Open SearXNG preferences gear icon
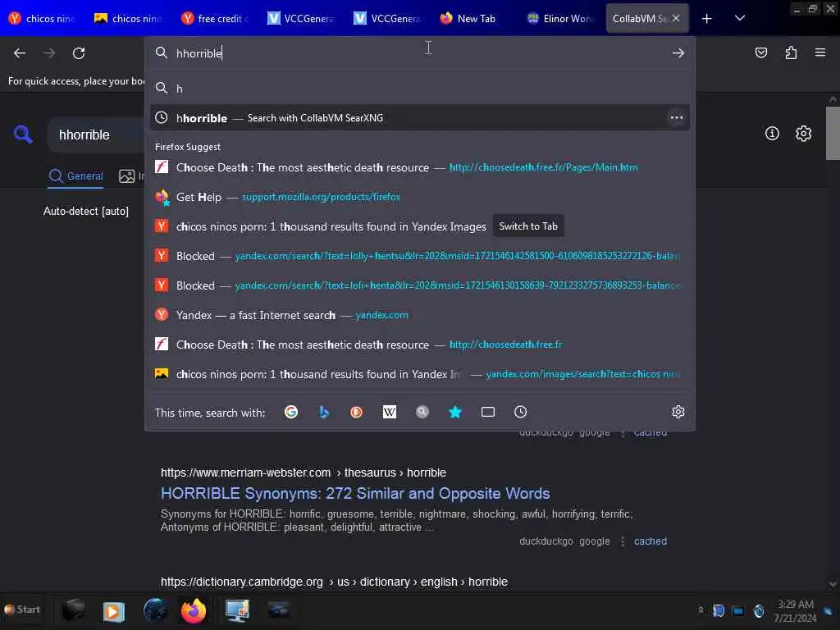This screenshot has width=840, height=630. pos(803,134)
